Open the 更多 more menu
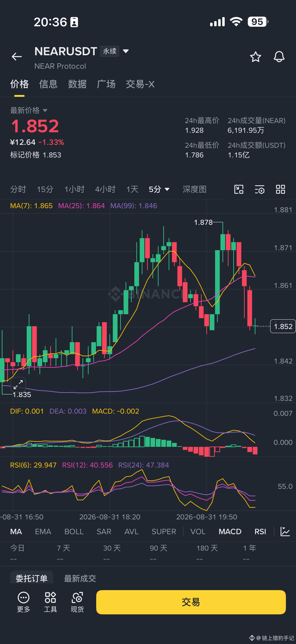296x644 pixels. point(24,602)
